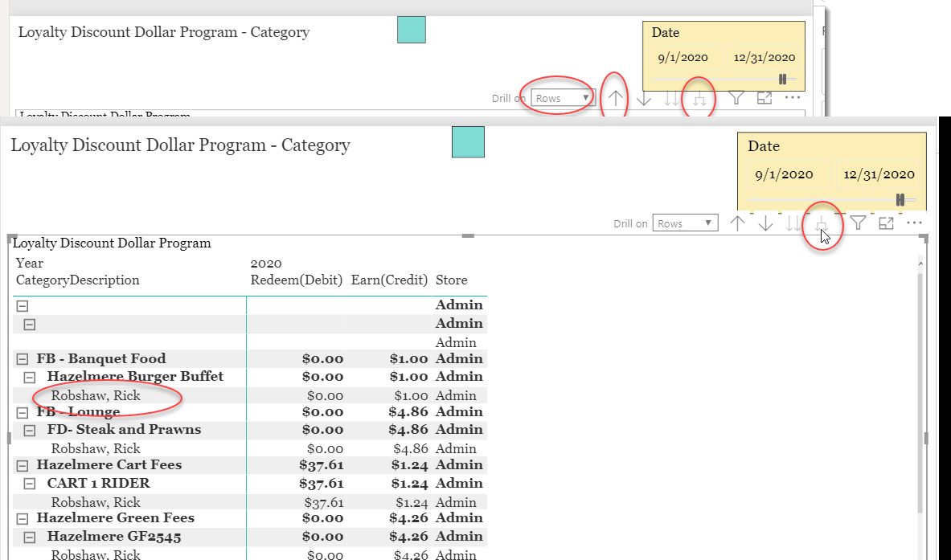Show visual filters icon in front window
This screenshot has height=560, width=951.
coord(858,223)
